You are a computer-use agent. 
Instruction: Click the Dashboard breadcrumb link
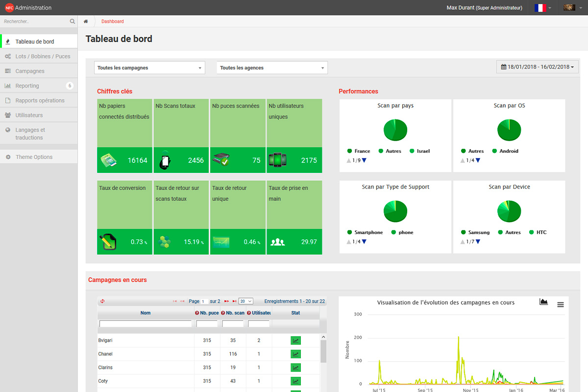pyautogui.click(x=113, y=22)
